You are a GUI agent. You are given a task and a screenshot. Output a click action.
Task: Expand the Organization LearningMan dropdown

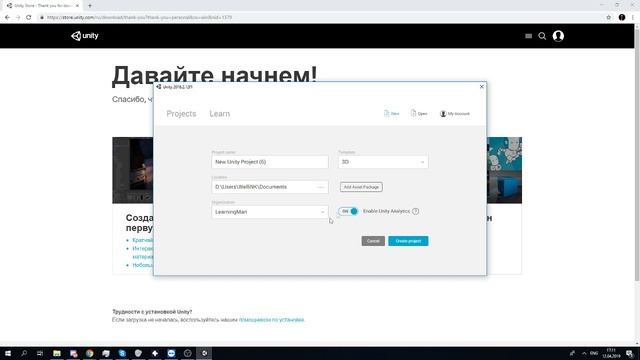(x=270, y=212)
